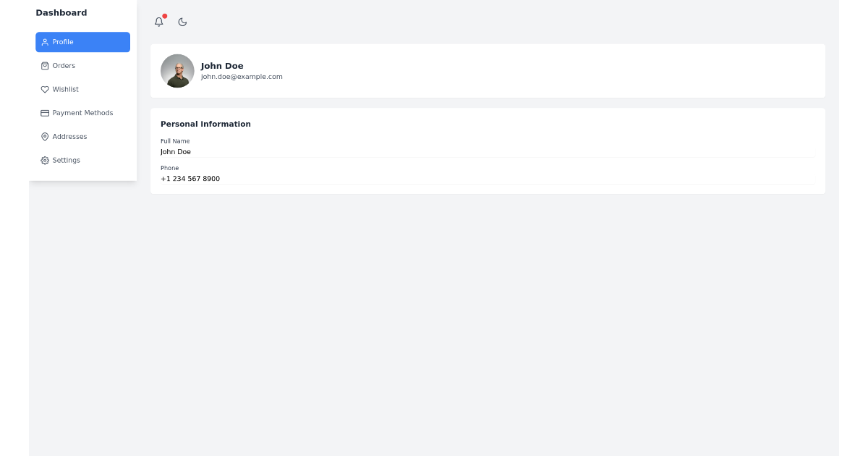
Task: Open Settings via the gear icon
Action: point(45,160)
